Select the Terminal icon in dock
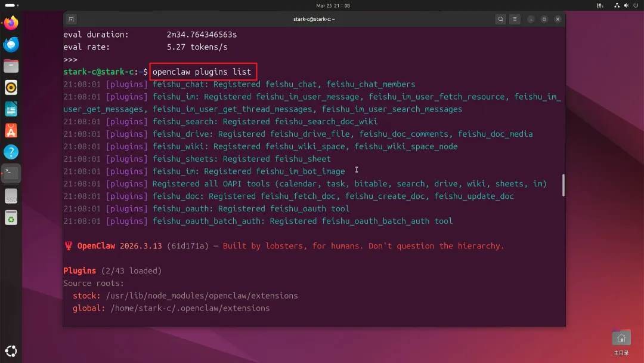 pyautogui.click(x=11, y=173)
